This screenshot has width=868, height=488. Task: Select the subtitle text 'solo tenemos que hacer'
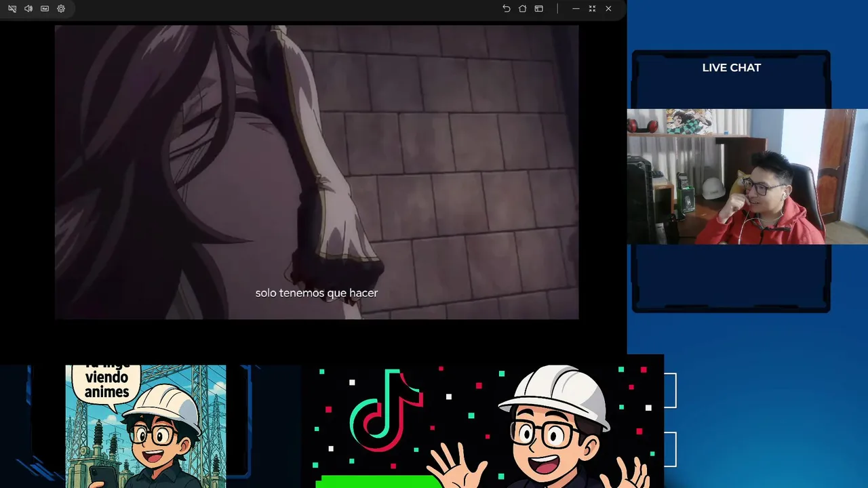tap(317, 293)
